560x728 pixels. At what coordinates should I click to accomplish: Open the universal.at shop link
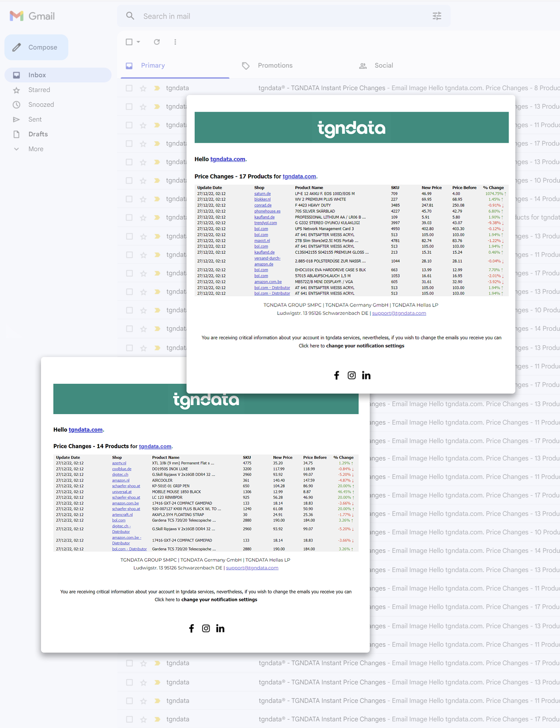click(x=122, y=492)
